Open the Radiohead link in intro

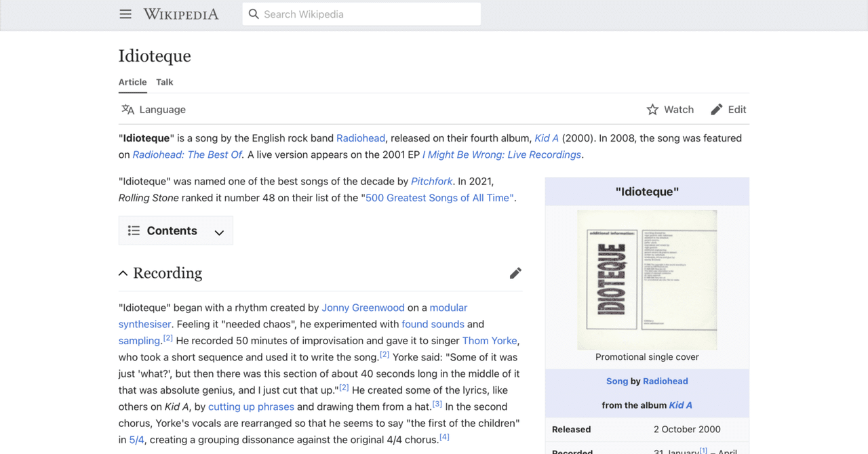click(361, 138)
